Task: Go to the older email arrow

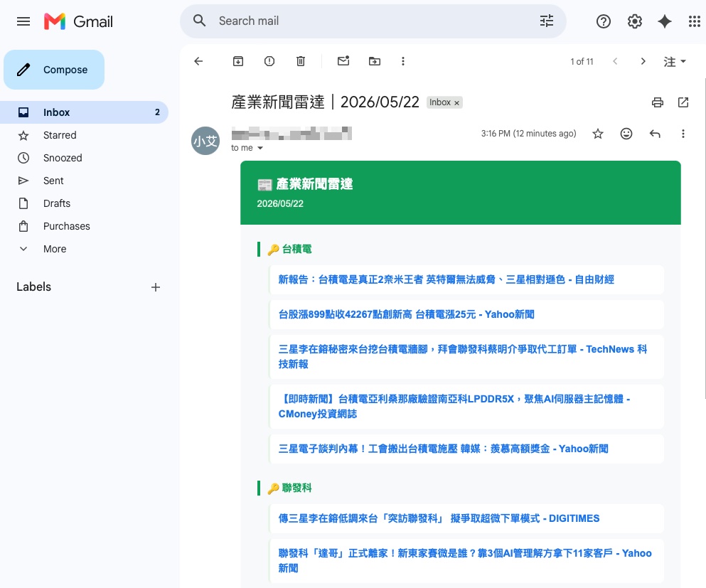Action: [x=643, y=61]
